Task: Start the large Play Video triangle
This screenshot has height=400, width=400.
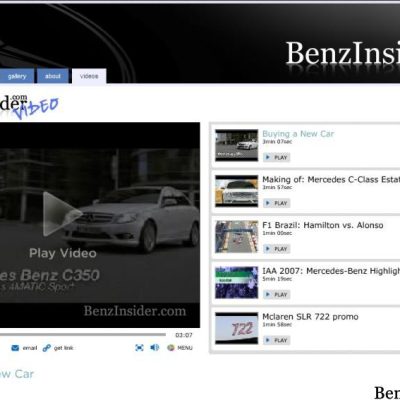Action: pyautogui.click(x=62, y=214)
